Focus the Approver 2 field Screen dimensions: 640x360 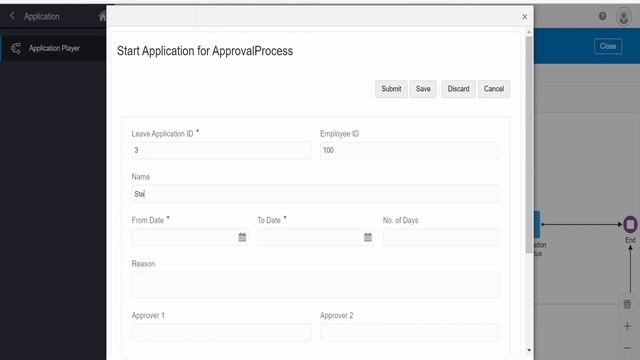(x=410, y=332)
